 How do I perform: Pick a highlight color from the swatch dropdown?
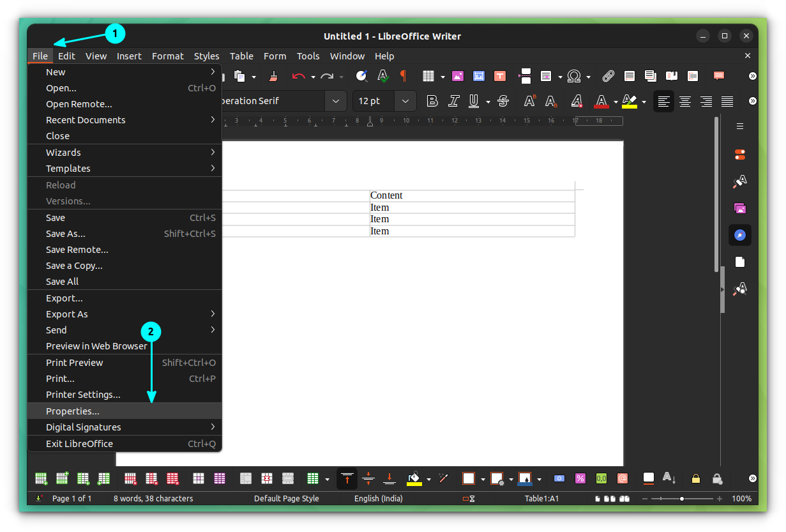(x=643, y=101)
